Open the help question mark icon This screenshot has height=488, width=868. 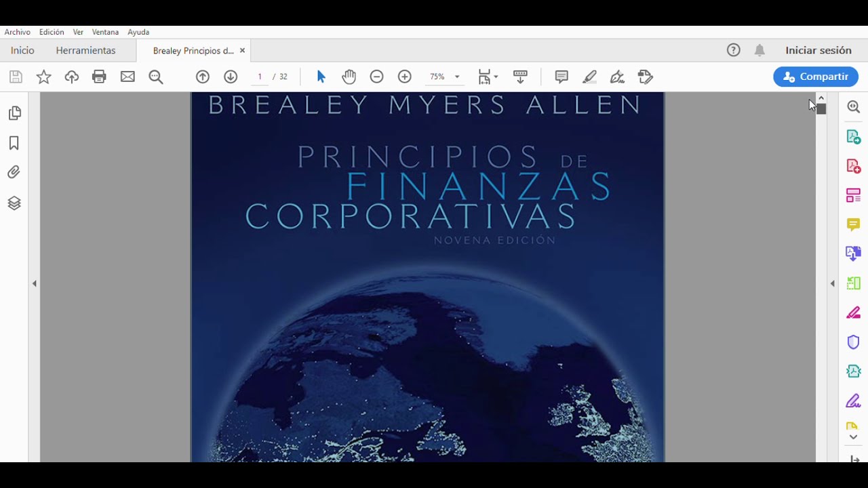pos(733,50)
